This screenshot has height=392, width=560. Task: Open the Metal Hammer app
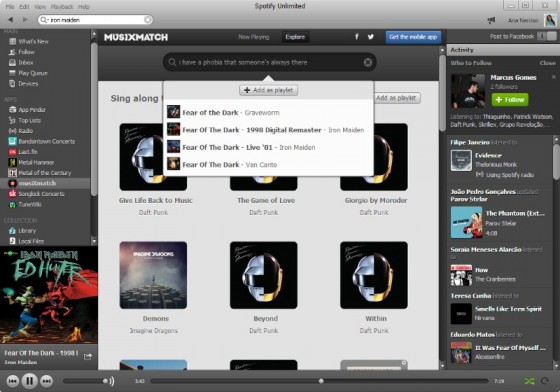[36, 162]
